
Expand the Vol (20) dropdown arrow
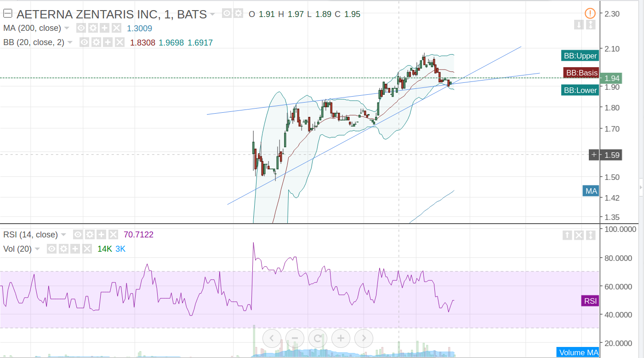click(37, 249)
